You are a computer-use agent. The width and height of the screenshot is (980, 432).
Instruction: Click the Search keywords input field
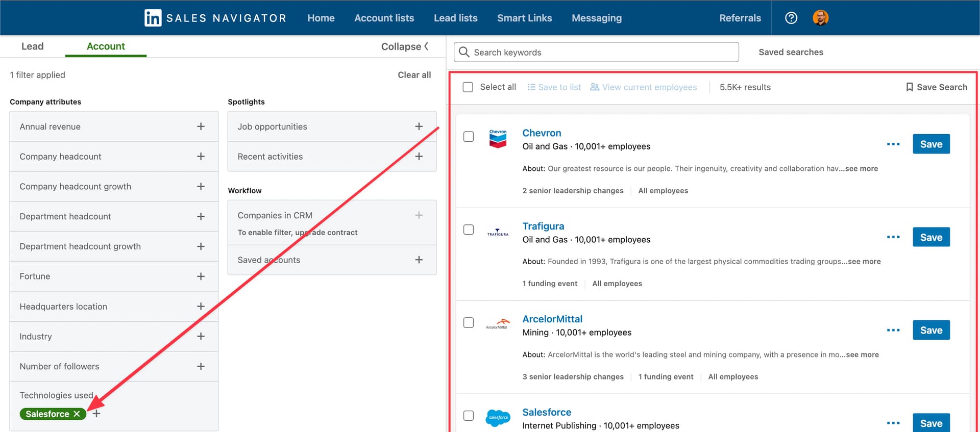[x=596, y=52]
